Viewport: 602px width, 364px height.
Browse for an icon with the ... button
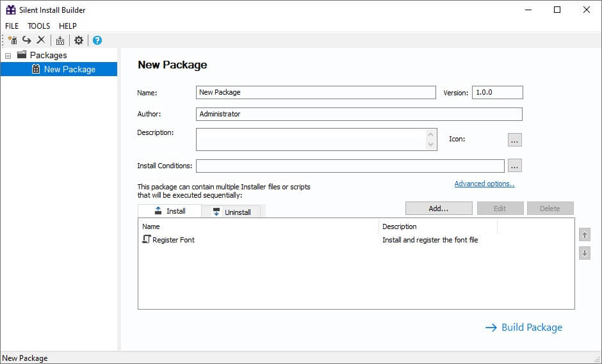click(514, 140)
